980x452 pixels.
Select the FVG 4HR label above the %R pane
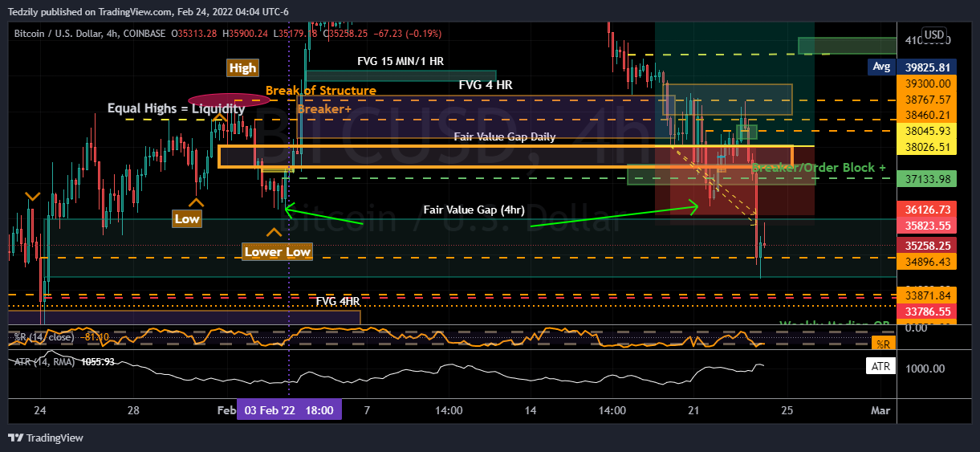338,301
